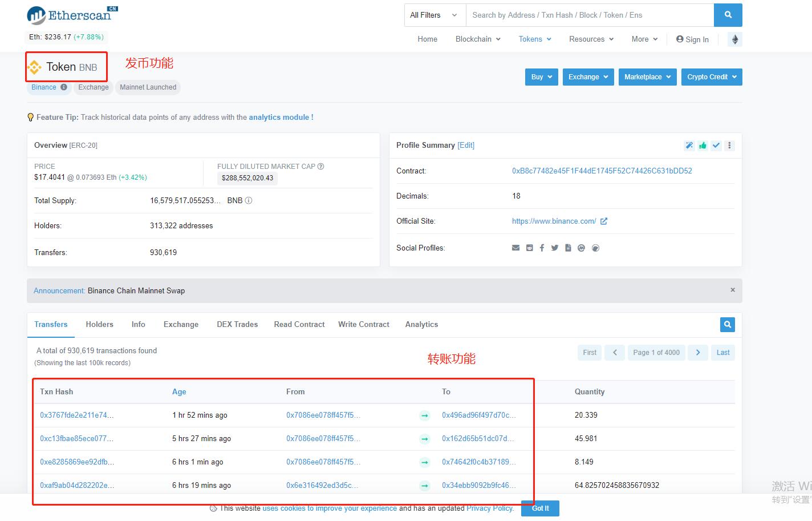Screen dimensions: 812x521
Task: Open the vertical three-dot menu in Profile Summary
Action: [x=729, y=146]
